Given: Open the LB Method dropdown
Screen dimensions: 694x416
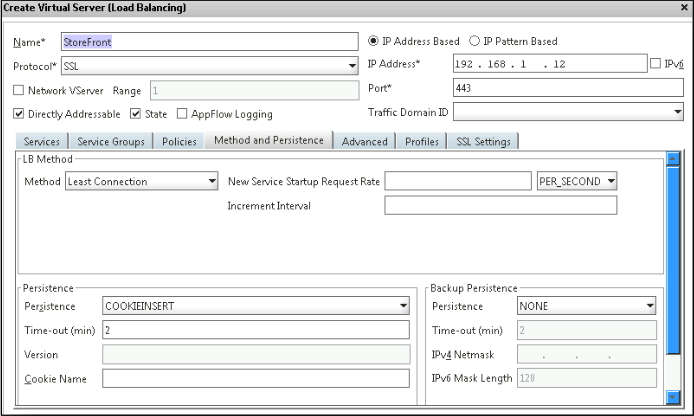Looking at the screenshot, I should pos(211,181).
